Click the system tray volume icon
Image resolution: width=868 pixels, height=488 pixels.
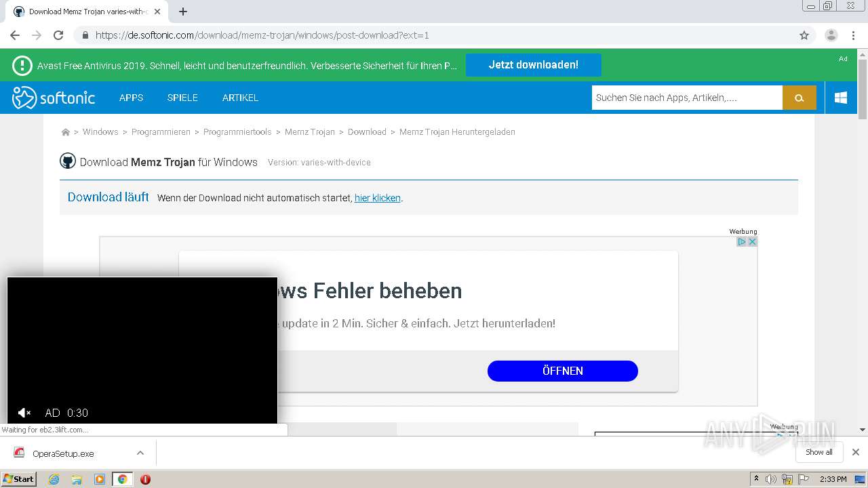point(771,479)
